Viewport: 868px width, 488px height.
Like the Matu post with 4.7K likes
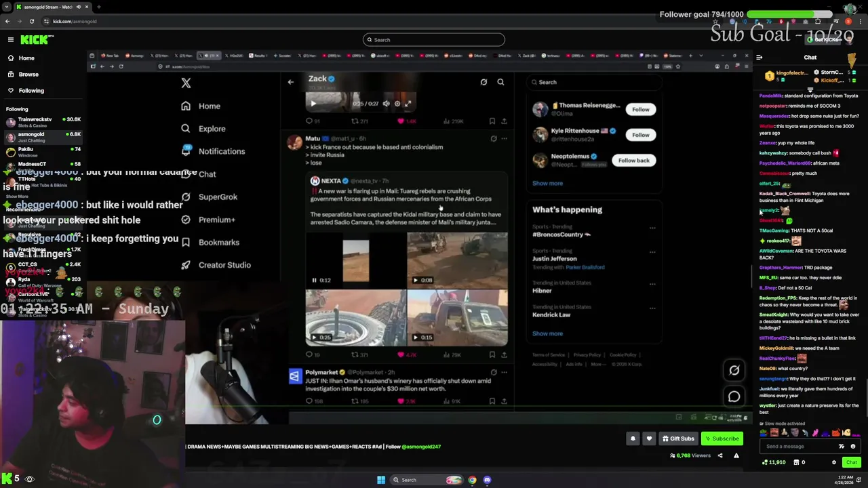click(407, 354)
